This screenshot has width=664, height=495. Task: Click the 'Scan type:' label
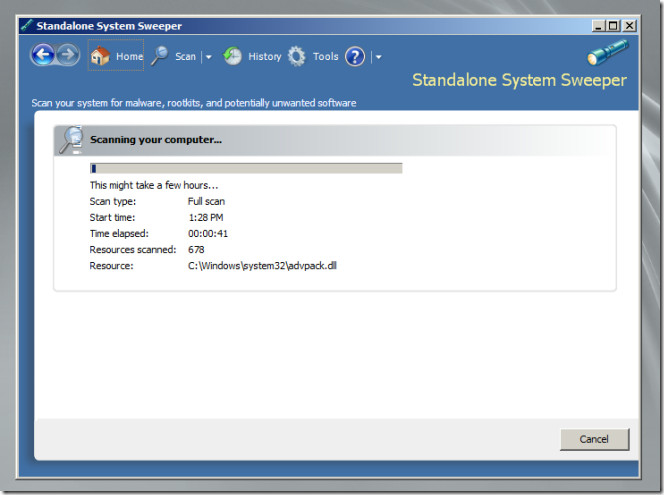pos(113,201)
